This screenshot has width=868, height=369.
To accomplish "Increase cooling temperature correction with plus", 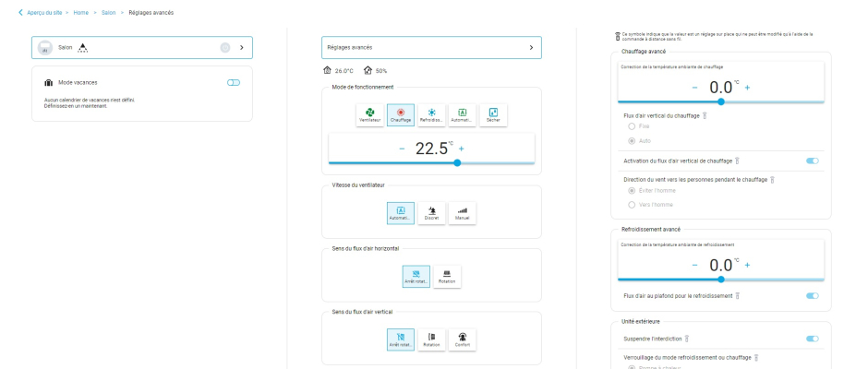I will [x=747, y=265].
